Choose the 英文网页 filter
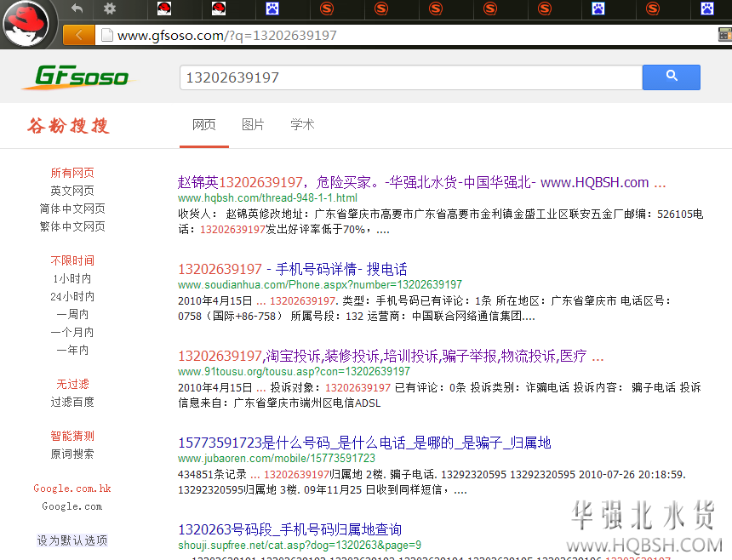The height and width of the screenshot is (560, 732). click(72, 191)
